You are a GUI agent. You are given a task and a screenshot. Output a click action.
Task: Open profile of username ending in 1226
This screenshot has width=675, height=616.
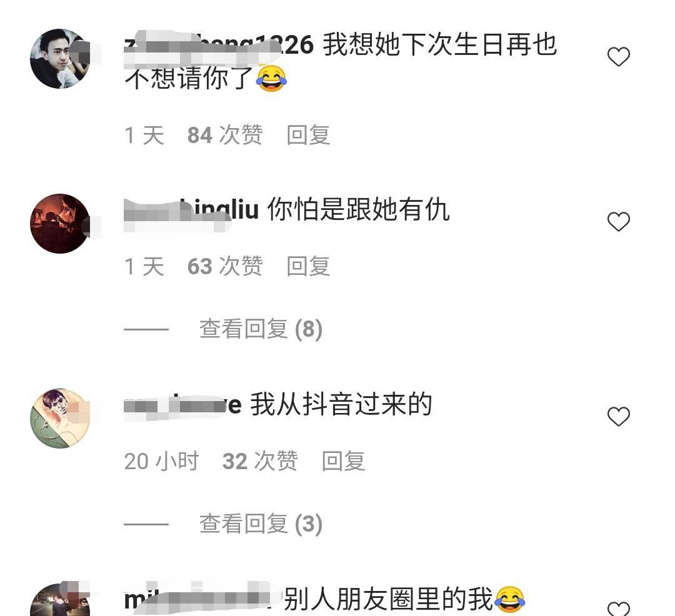[219, 45]
